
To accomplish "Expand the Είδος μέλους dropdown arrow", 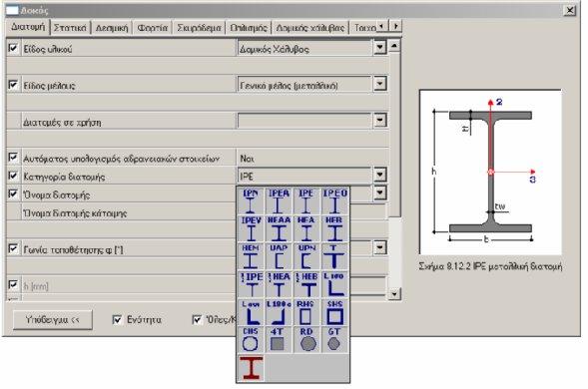I will (x=380, y=84).
